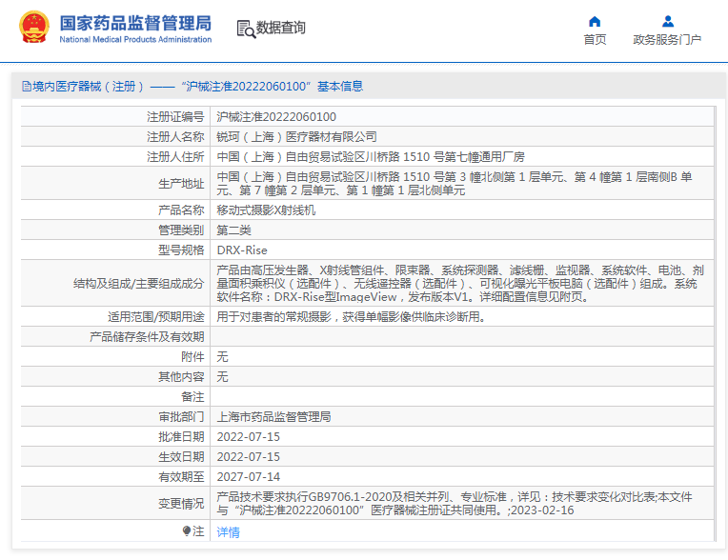Image resolution: width=728 pixels, height=560 pixels.
Task: Click the document icon before 境内医疗器械
Action: point(27,87)
